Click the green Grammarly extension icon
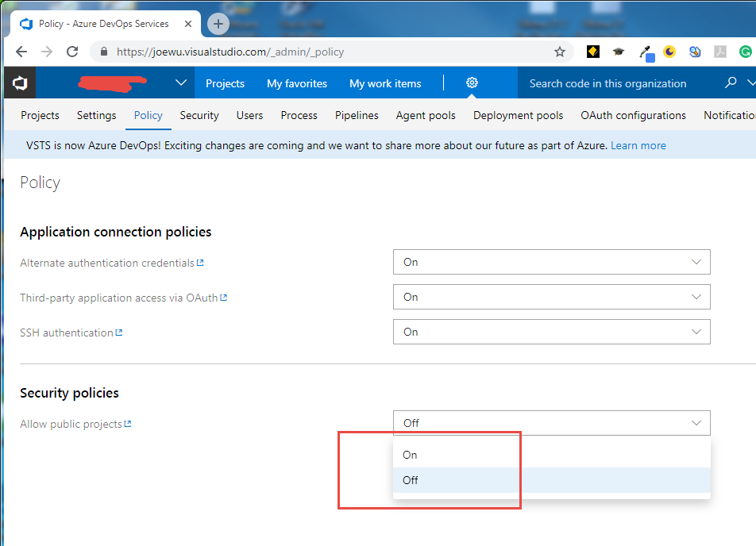Image resolution: width=756 pixels, height=546 pixels. 746,52
